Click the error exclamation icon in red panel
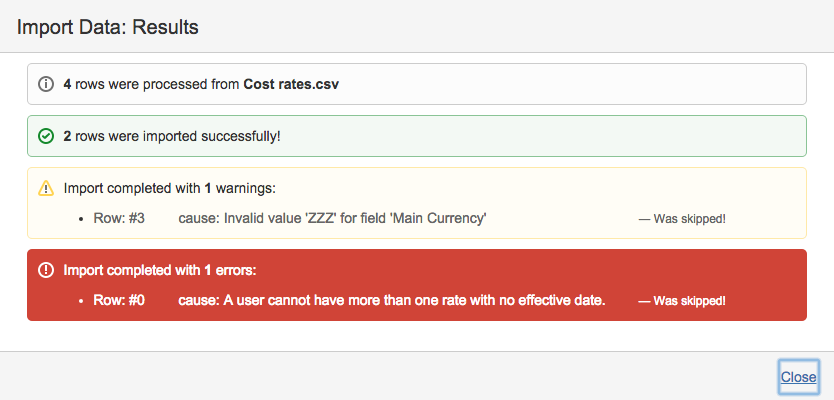Screen dimensions: 834x400 coord(45,270)
